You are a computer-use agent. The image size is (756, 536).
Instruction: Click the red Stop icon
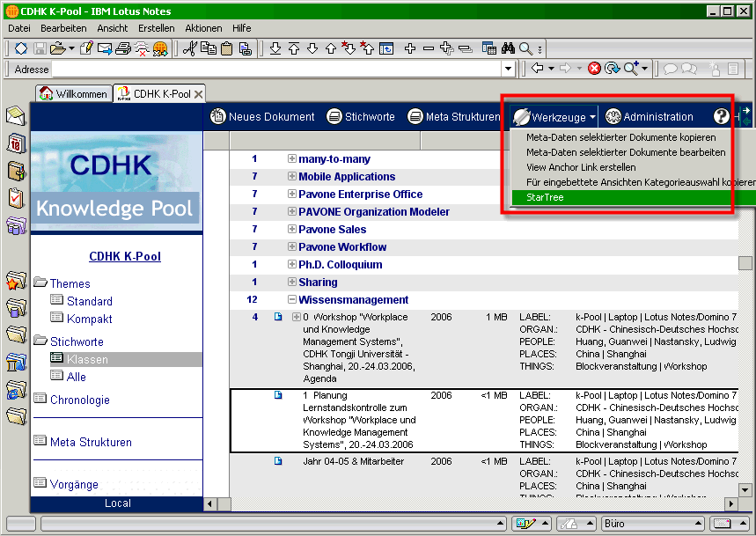coord(594,69)
